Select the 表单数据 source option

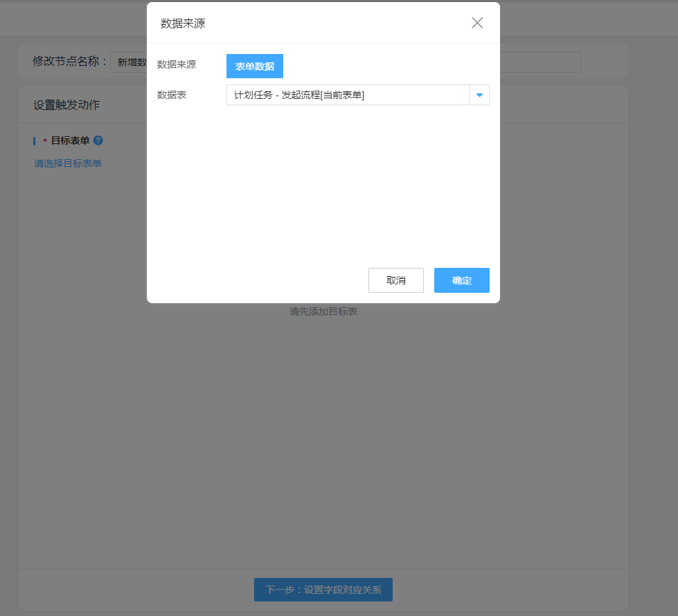(254, 66)
